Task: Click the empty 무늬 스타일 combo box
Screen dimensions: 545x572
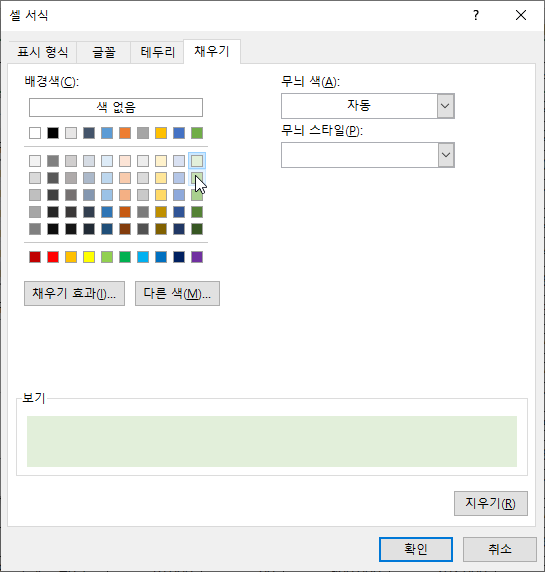Action: click(367, 155)
